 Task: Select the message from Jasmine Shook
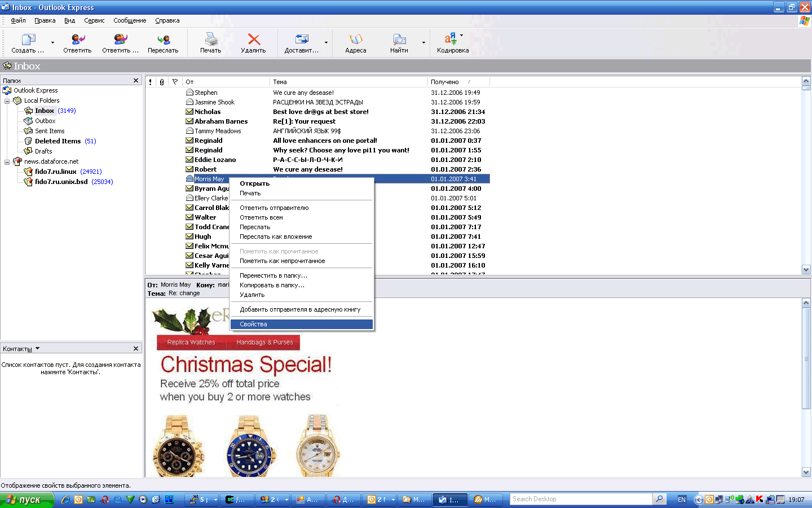point(317,102)
